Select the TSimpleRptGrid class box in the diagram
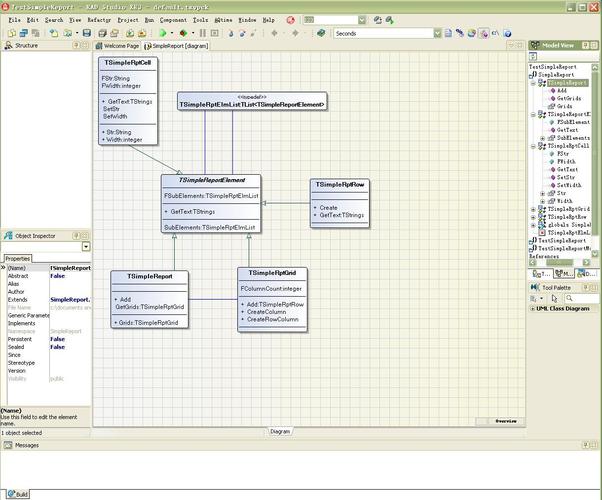The height and width of the screenshot is (500, 602). (271, 273)
